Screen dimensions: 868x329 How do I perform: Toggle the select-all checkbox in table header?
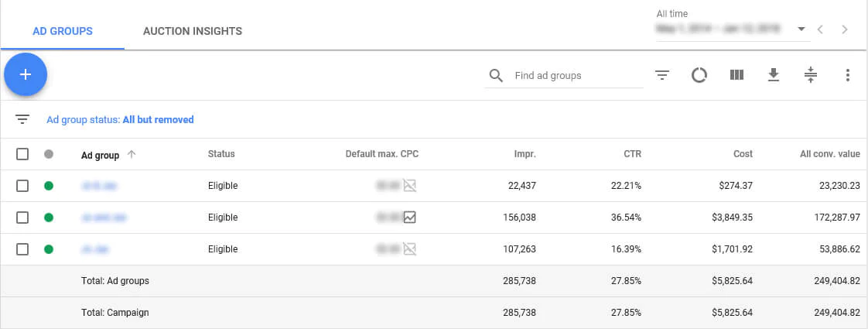coord(22,154)
